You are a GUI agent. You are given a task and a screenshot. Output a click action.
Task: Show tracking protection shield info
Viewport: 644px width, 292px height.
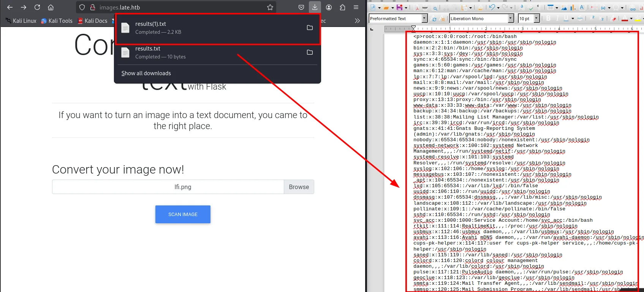(82, 7)
